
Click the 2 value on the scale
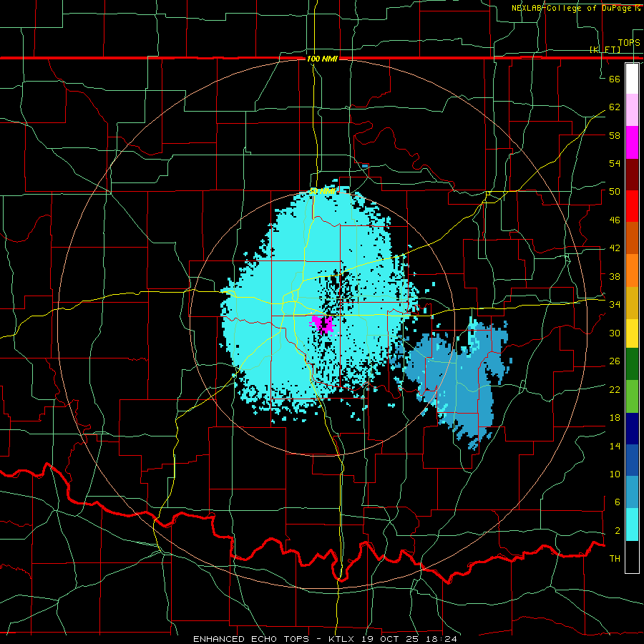click(x=617, y=531)
